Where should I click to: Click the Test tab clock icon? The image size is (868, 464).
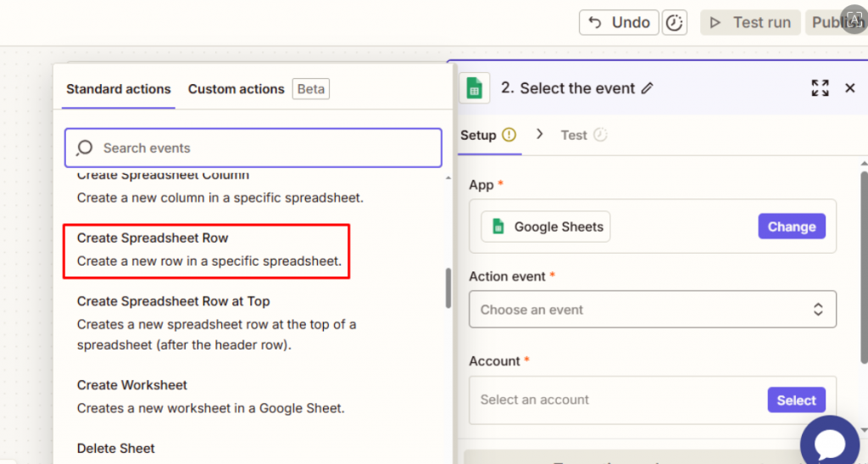600,135
